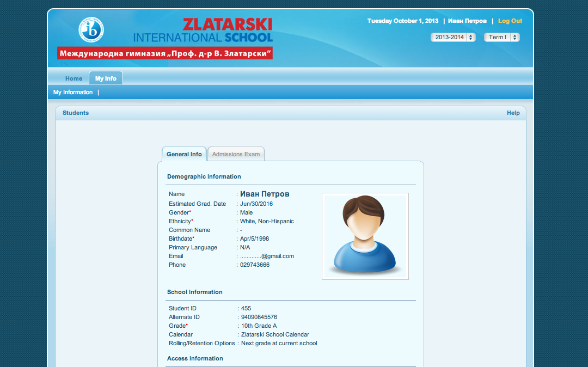
Task: Click the Zlatarski International School logo
Action: coord(203,30)
